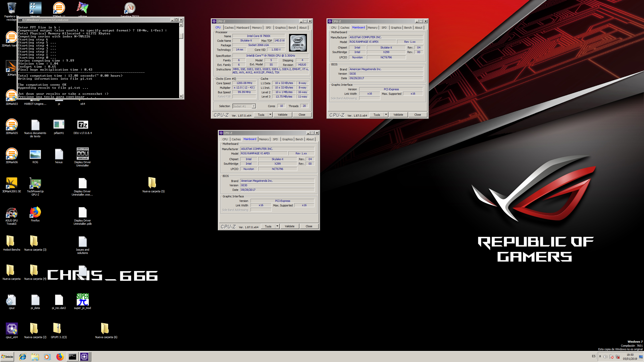This screenshot has height=362, width=644.
Task: Open Firefox from the taskbar
Action: click(x=60, y=357)
